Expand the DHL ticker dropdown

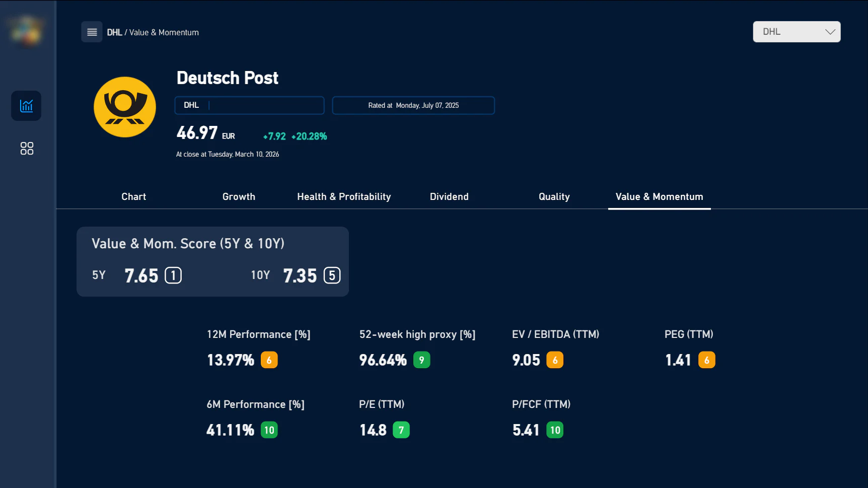[797, 32]
